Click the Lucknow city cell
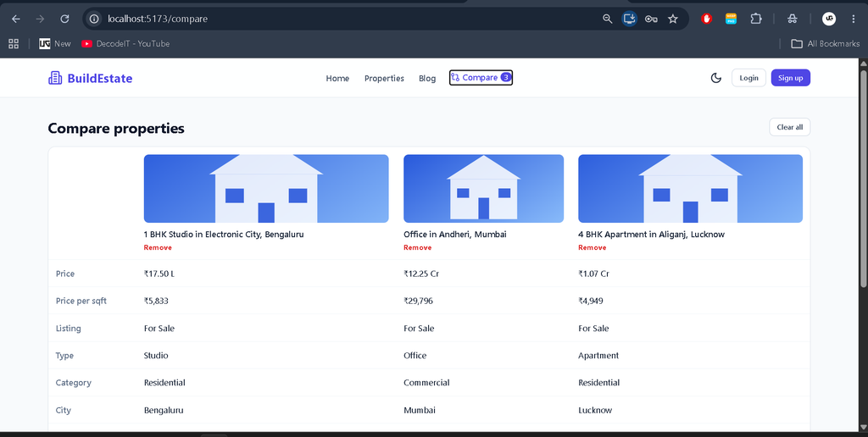 [x=595, y=411]
